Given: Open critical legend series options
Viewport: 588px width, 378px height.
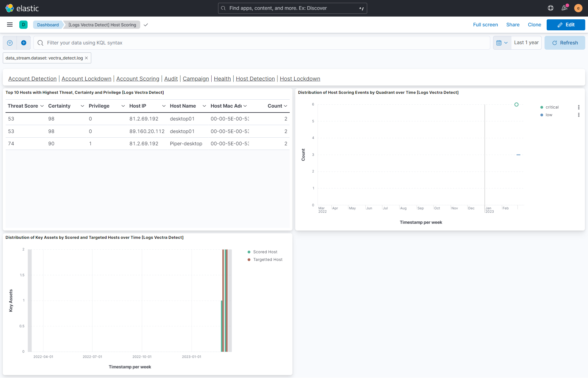Looking at the screenshot, I should 579,107.
